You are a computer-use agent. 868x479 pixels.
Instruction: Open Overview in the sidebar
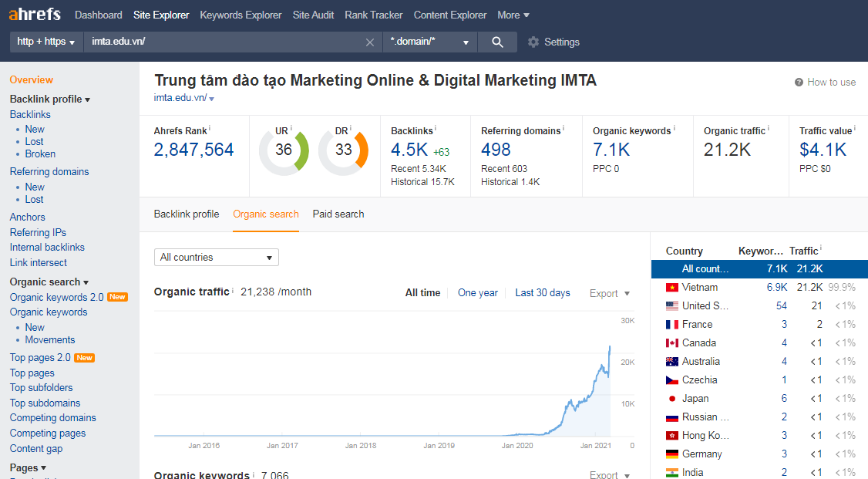pos(31,79)
